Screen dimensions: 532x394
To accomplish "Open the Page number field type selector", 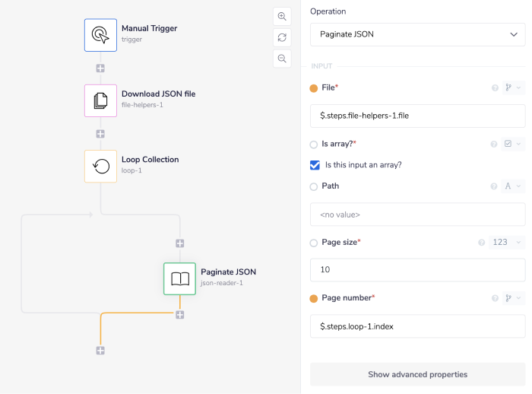I will [513, 298].
